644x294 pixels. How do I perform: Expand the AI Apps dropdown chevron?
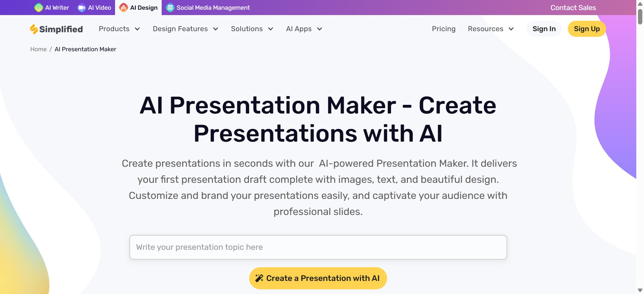[x=320, y=29]
